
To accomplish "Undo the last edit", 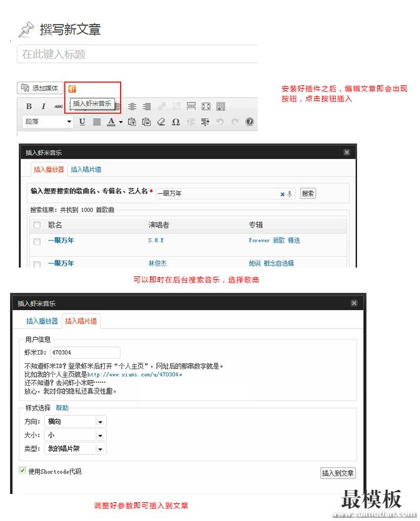I will pos(220,122).
